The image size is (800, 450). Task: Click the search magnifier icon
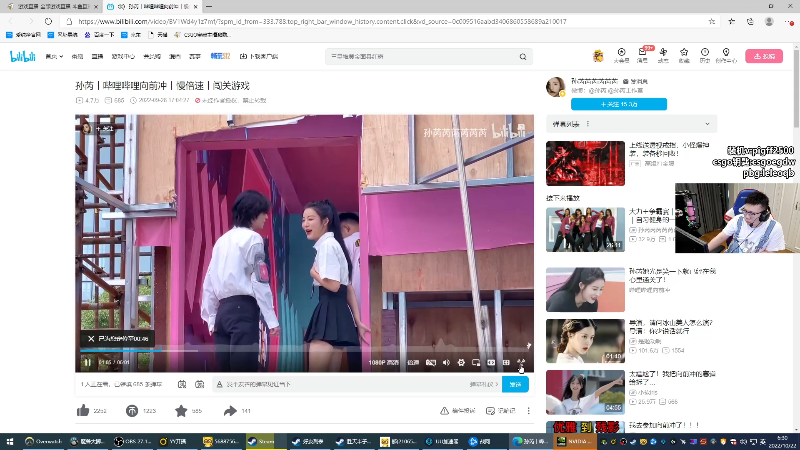pyautogui.click(x=523, y=57)
